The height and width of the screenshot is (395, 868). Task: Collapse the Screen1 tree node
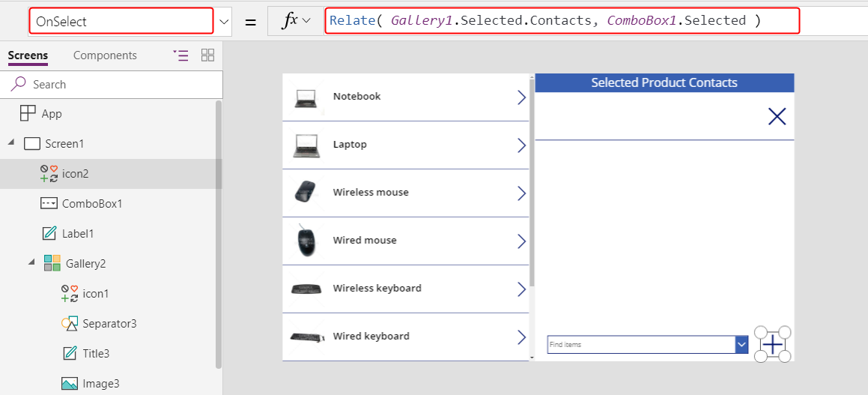pyautogui.click(x=12, y=143)
